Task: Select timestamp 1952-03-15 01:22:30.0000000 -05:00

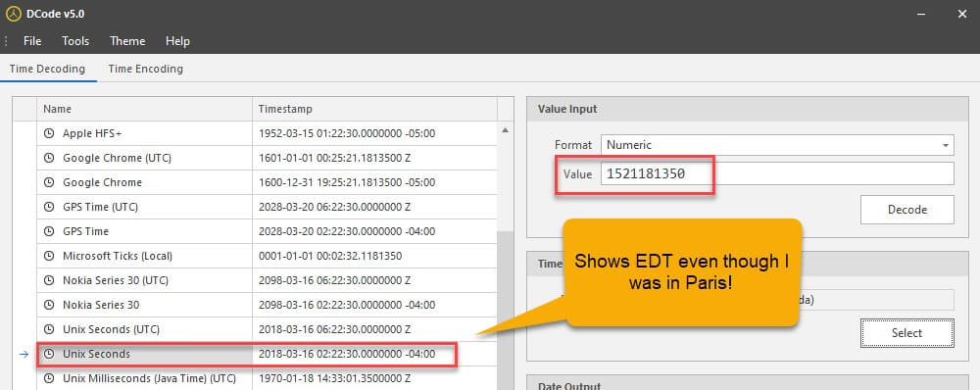Action: click(347, 133)
